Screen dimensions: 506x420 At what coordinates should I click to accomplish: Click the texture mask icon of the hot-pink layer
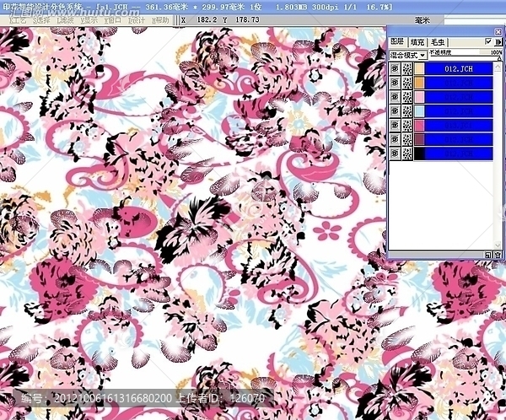pyautogui.click(x=407, y=126)
